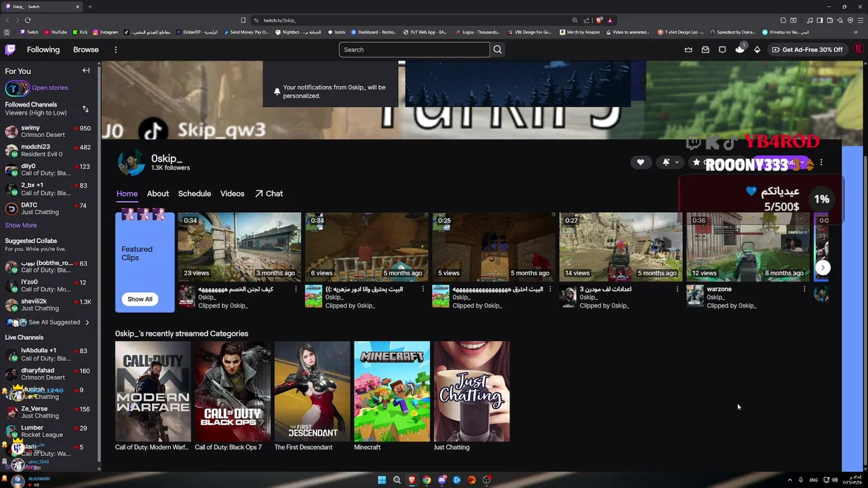This screenshot has width=868, height=488.
Task: Show more followed channels
Action: 21,225
